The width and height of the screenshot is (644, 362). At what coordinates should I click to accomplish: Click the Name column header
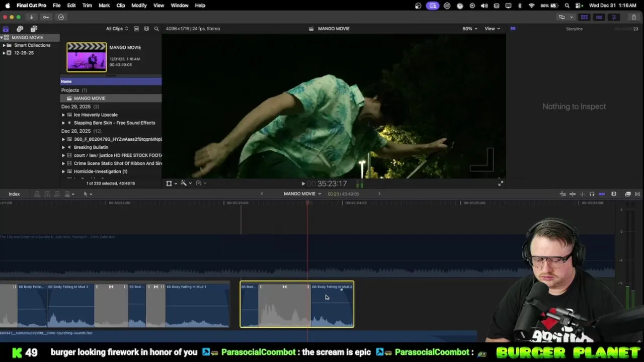[111, 81]
